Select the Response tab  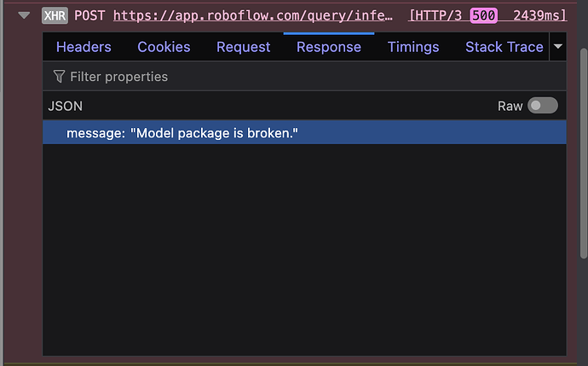click(329, 47)
